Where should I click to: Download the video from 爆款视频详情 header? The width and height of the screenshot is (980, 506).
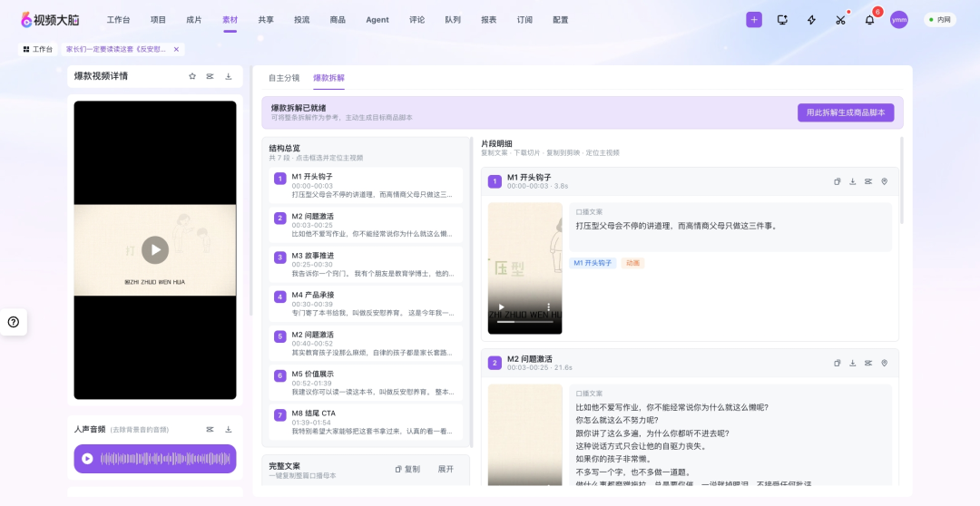point(228,76)
